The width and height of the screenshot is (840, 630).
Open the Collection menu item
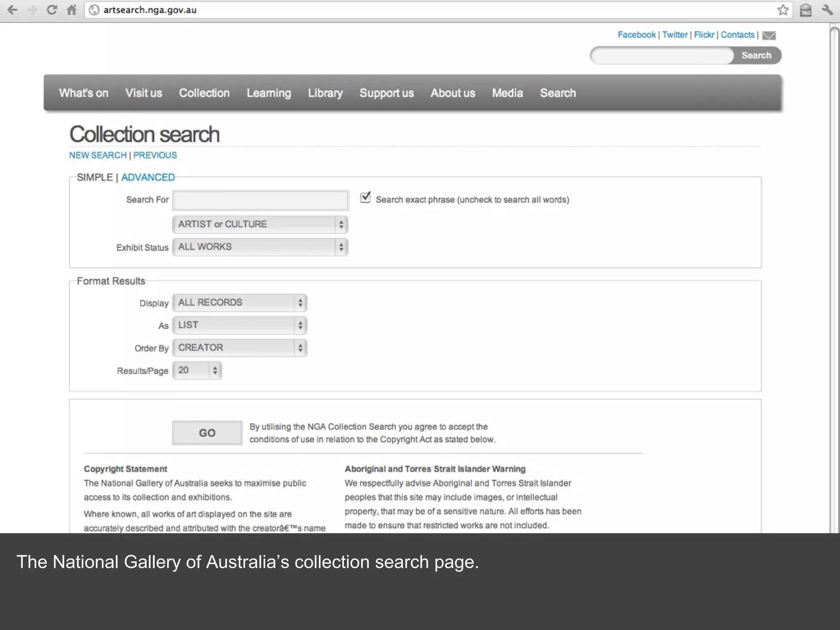tap(204, 93)
